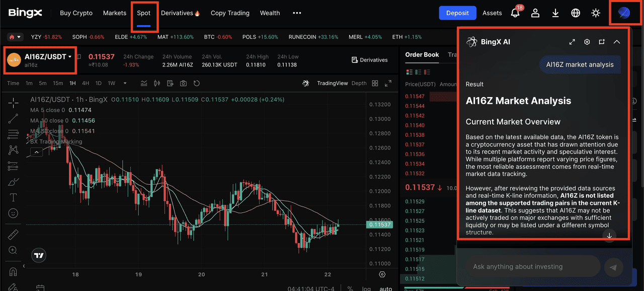Open the Wealth menu
The width and height of the screenshot is (644, 291).
pos(270,13)
